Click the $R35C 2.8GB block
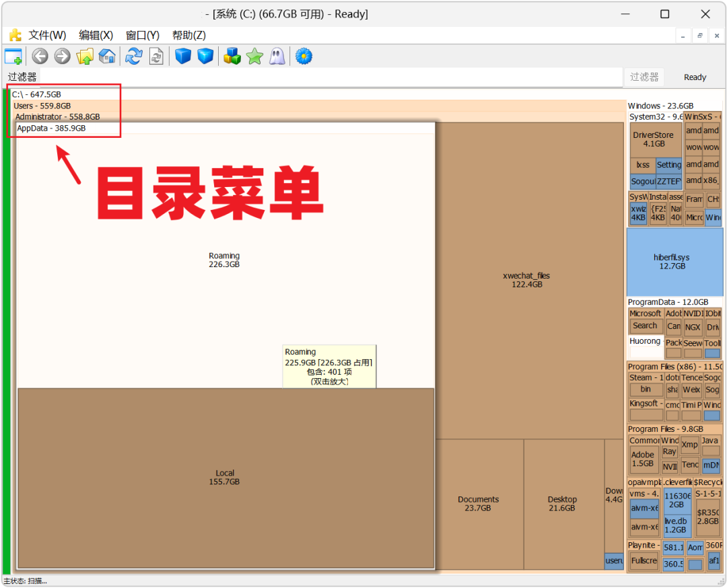Screen dimensions: 727x588 tap(708, 517)
